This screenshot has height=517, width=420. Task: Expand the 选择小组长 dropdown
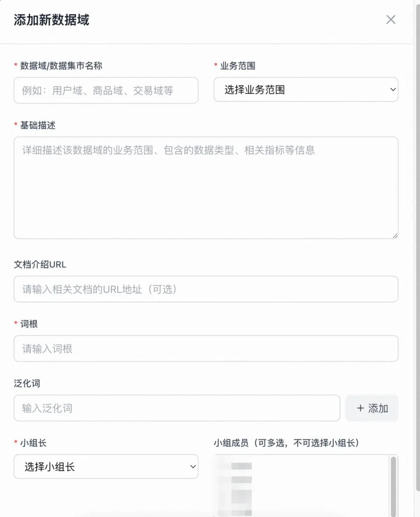106,467
